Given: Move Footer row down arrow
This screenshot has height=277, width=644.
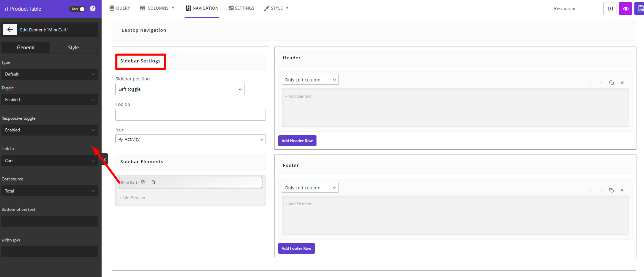Looking at the screenshot, I should tap(601, 190).
